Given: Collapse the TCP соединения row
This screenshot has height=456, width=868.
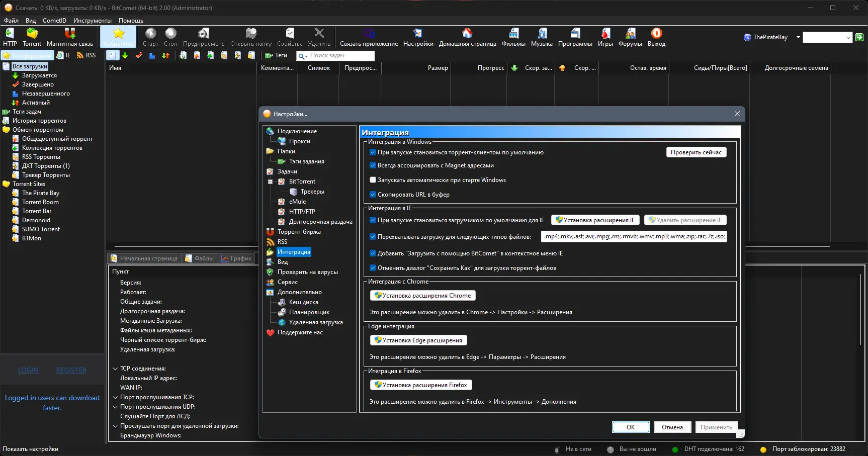Looking at the screenshot, I should tap(115, 369).
